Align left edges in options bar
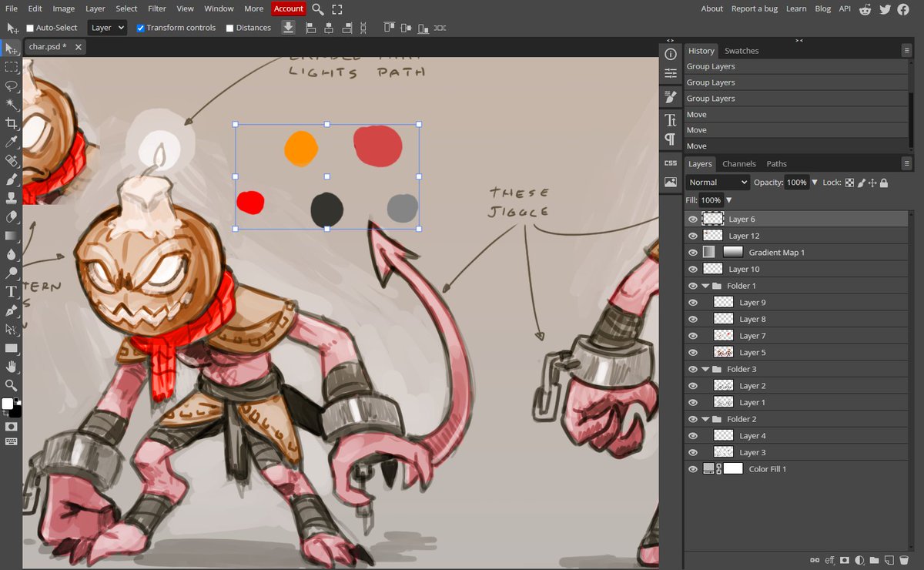 (311, 28)
